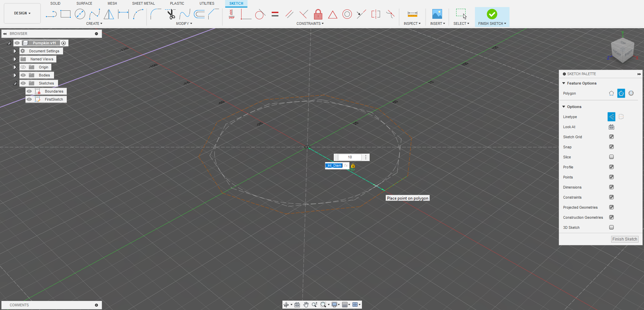Expand the Bodies folder in browser

point(15,75)
